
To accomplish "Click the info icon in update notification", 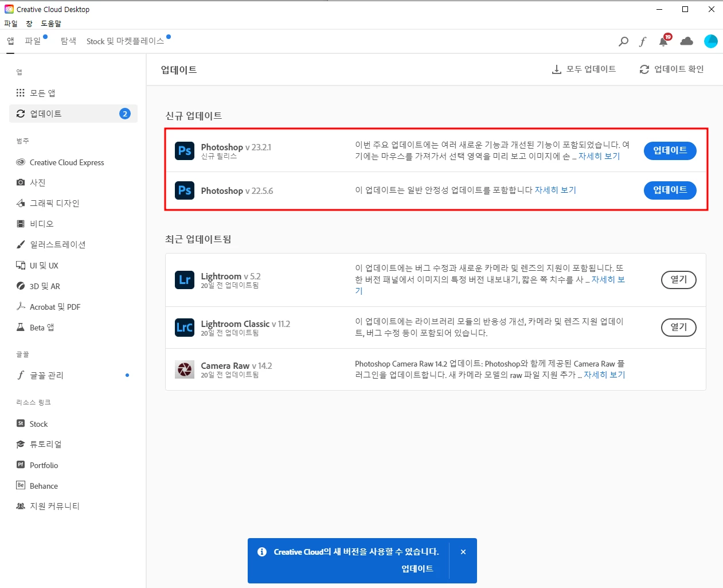I will click(x=262, y=552).
